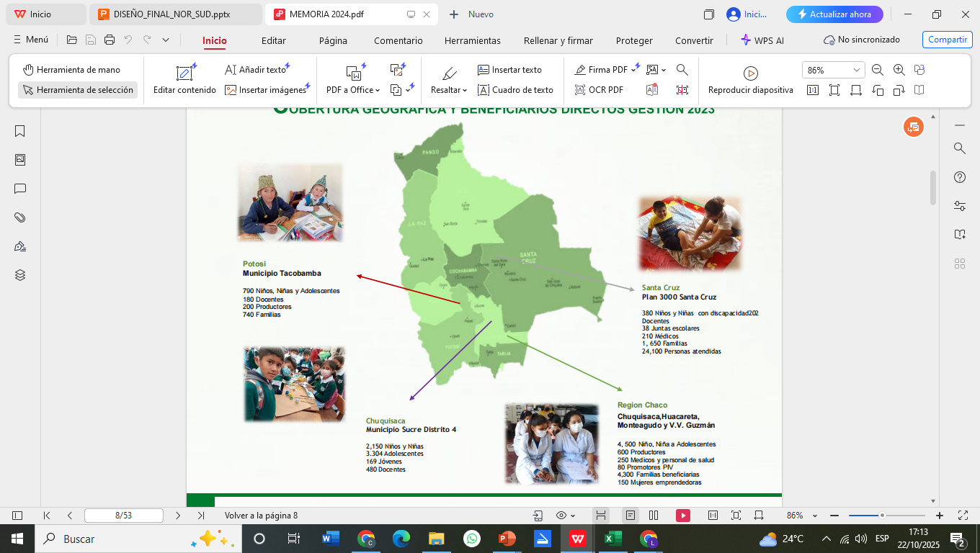980x553 pixels.
Task: Expand the Resaltar highlight dropdown
Action: [x=449, y=90]
